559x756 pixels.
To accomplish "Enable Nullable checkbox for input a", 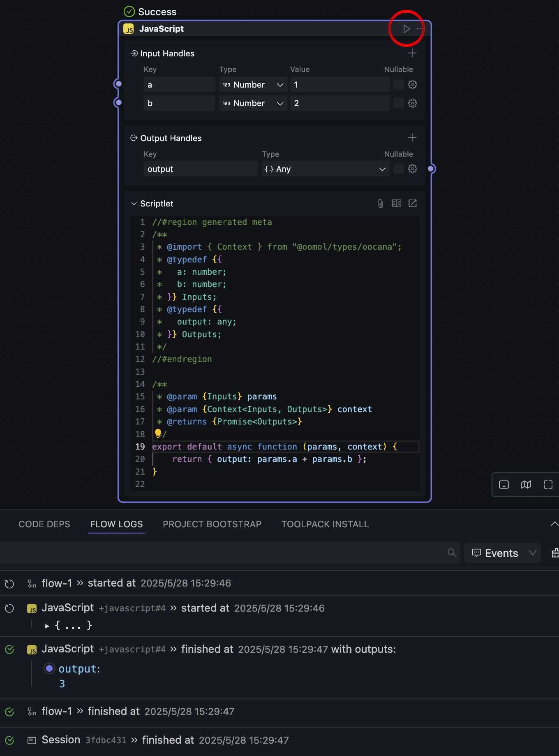I will [398, 85].
